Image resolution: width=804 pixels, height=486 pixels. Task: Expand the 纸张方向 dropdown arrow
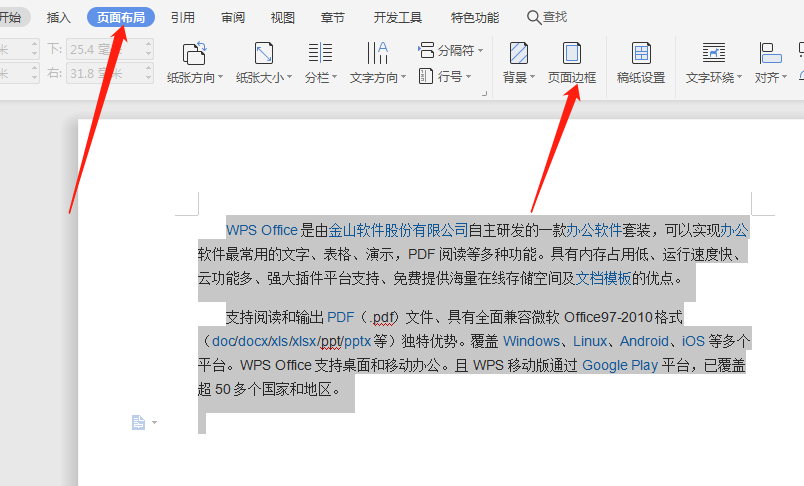tap(220, 77)
